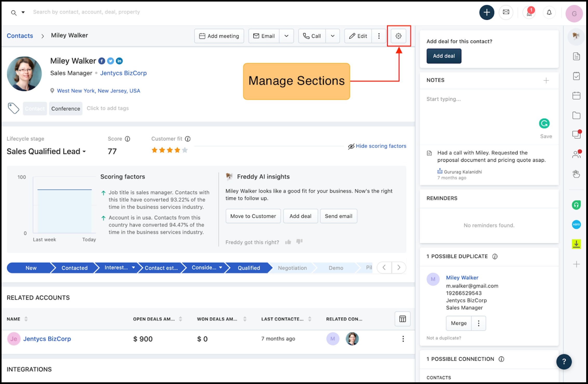Screen dimensions: 588x384
Task: Open the Jentycs BizCorp account link
Action: tap(47, 339)
